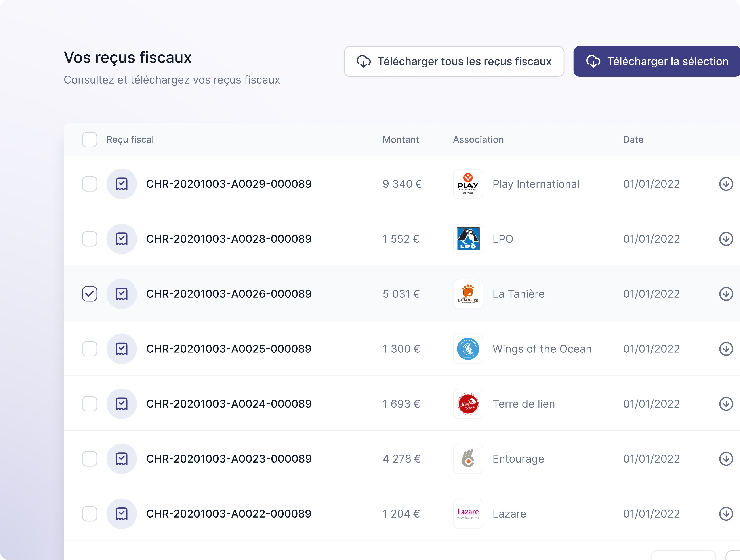Image resolution: width=740 pixels, height=560 pixels.
Task: Tick the checkbox for Entourage receipt
Action: [x=89, y=459]
